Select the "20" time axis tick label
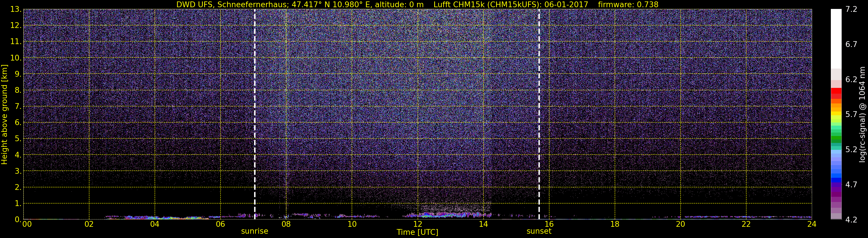 (x=680, y=224)
